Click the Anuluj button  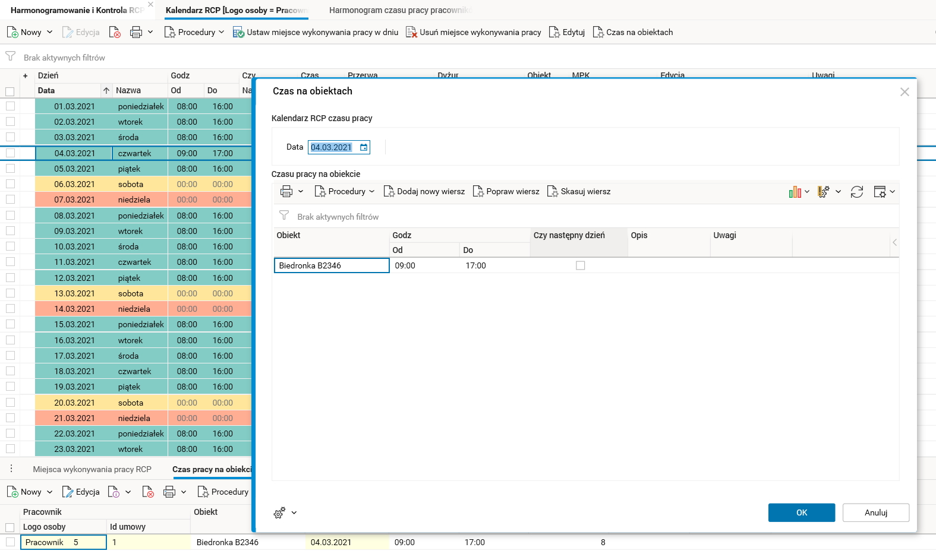coord(876,512)
